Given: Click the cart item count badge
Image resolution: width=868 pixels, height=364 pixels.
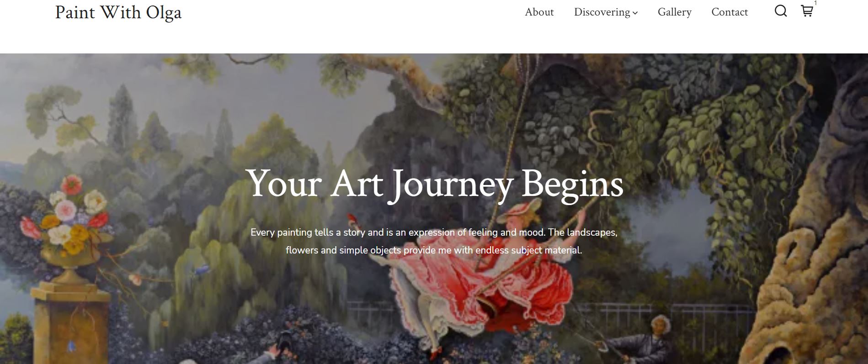Looking at the screenshot, I should 815,3.
